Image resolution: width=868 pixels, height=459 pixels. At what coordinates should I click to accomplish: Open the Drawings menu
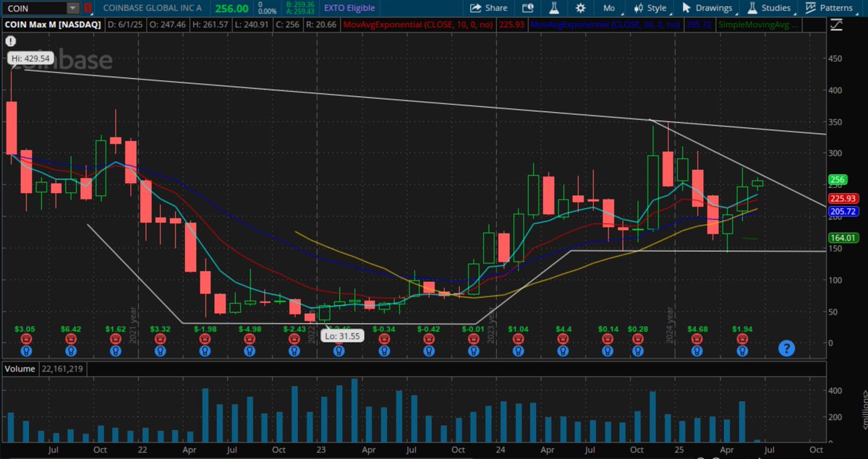point(707,8)
